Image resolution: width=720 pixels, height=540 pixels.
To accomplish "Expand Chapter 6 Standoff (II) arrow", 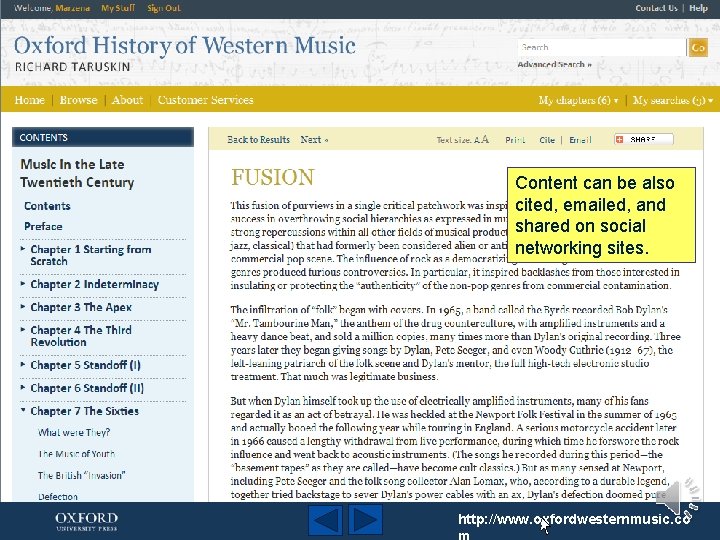I will click(23, 387).
